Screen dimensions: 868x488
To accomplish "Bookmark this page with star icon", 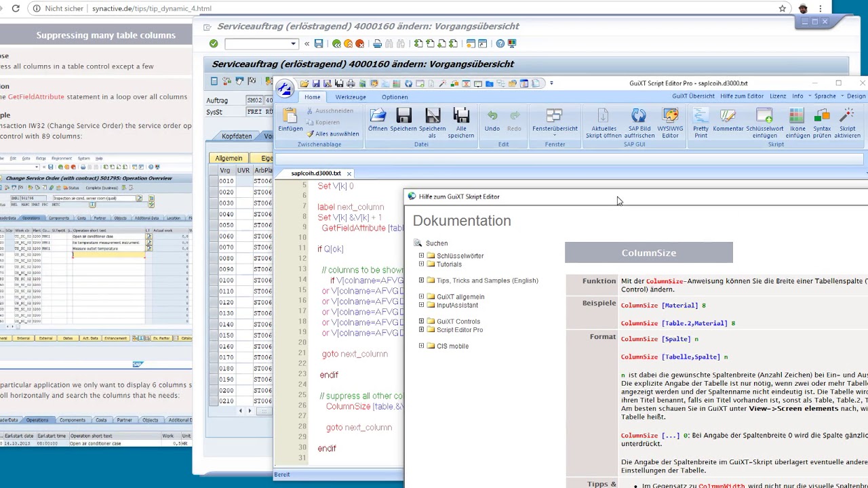I will tap(783, 9).
